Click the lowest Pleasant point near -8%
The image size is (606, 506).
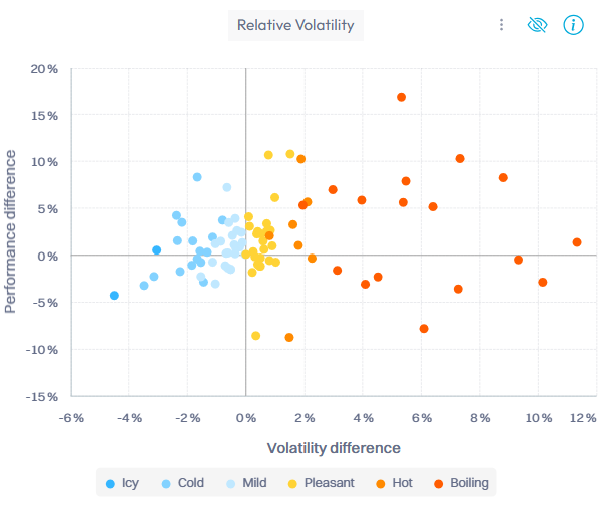(x=255, y=336)
